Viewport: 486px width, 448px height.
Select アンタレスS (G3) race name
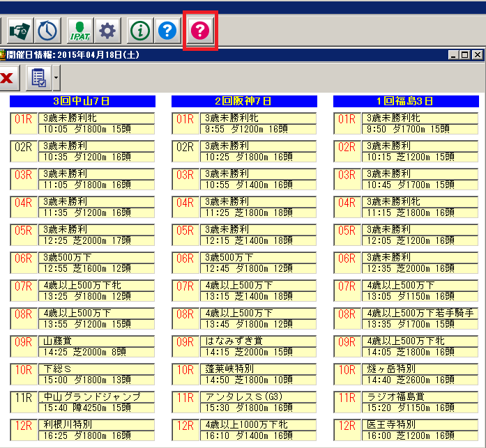(x=258, y=396)
